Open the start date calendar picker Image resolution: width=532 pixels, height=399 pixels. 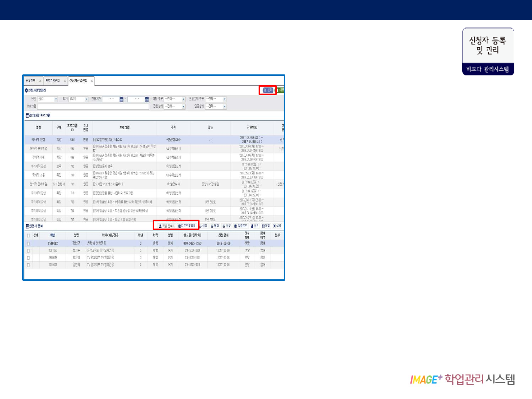click(x=121, y=99)
